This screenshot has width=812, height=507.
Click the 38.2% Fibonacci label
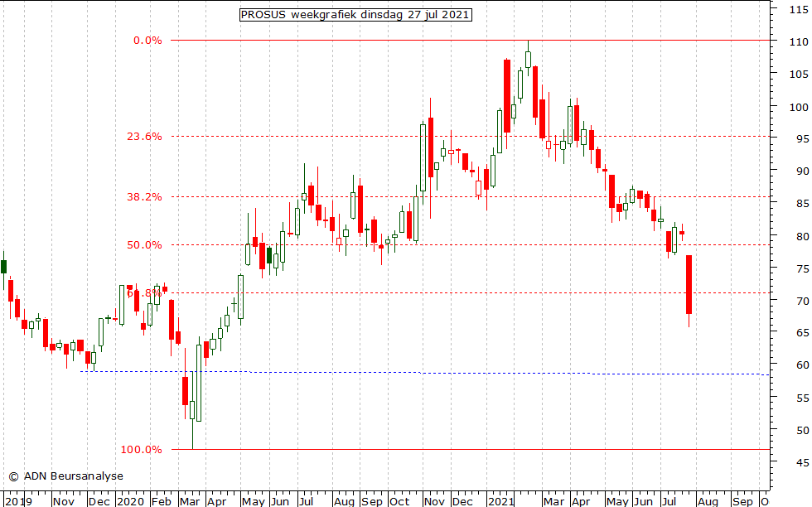pos(144,197)
